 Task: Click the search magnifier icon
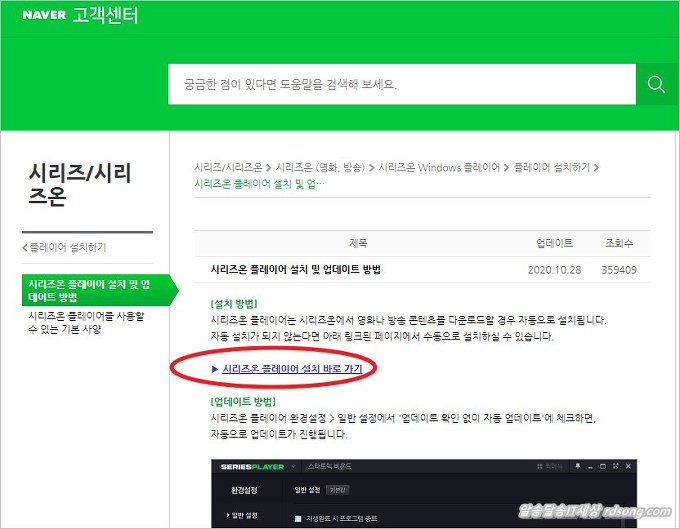click(656, 85)
